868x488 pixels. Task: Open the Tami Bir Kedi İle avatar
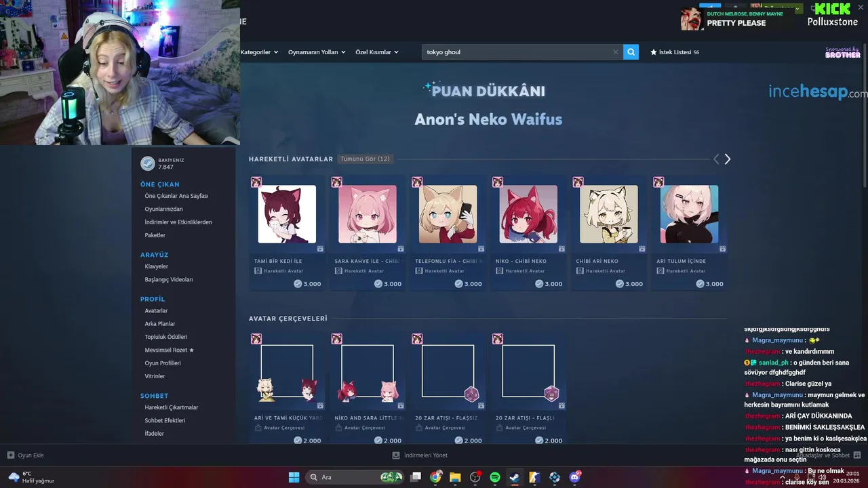(x=287, y=233)
